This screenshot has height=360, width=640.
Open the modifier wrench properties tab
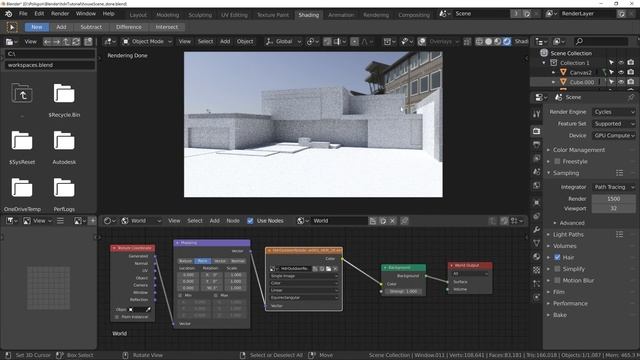tap(537, 229)
